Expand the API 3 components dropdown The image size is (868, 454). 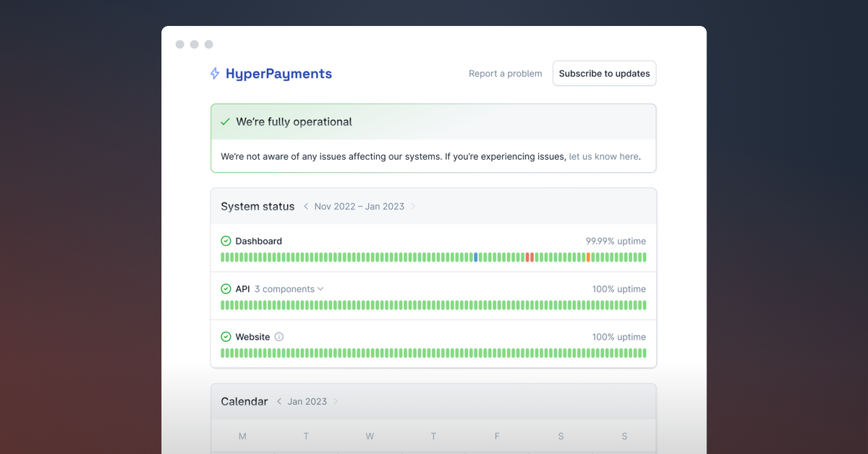pyautogui.click(x=288, y=288)
